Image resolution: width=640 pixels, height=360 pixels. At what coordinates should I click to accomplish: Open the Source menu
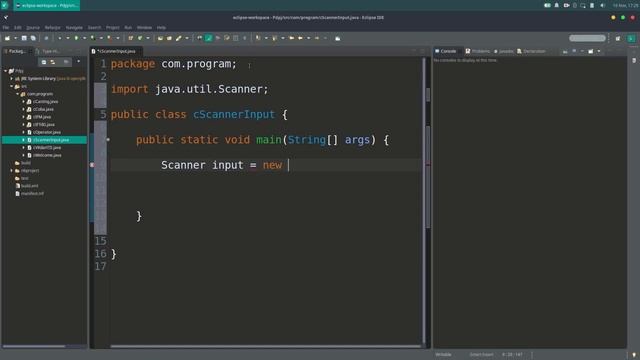click(x=33, y=28)
